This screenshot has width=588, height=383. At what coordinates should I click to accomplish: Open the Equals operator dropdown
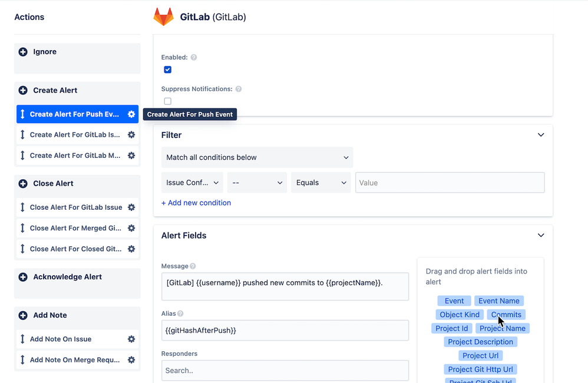pos(321,183)
